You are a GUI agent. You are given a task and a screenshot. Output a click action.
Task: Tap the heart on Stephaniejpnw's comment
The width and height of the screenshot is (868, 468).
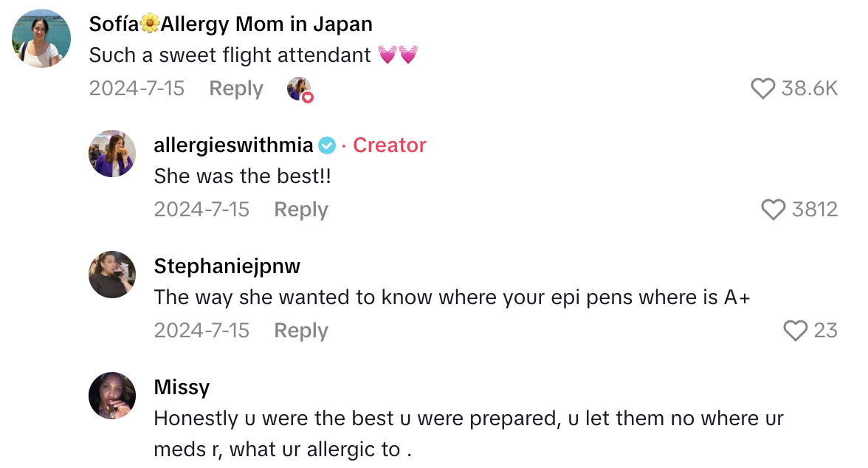(796, 331)
